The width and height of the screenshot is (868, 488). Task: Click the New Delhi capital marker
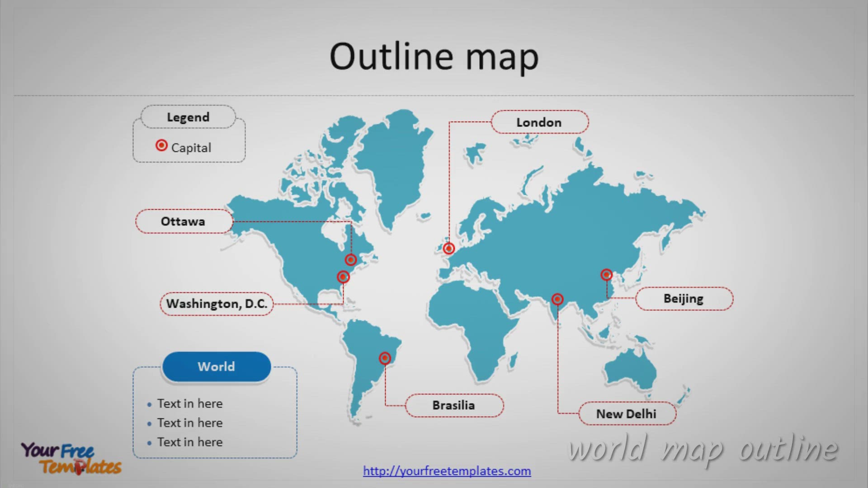[x=557, y=299]
